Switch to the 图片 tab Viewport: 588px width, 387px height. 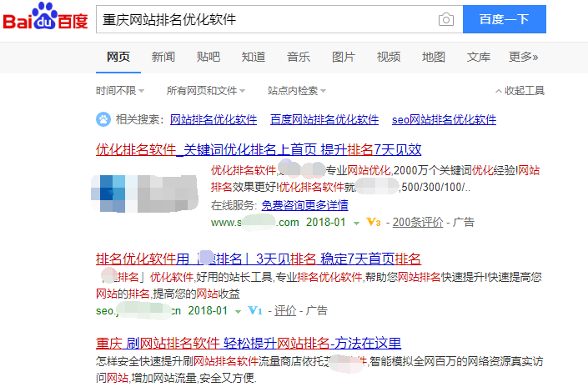click(344, 57)
